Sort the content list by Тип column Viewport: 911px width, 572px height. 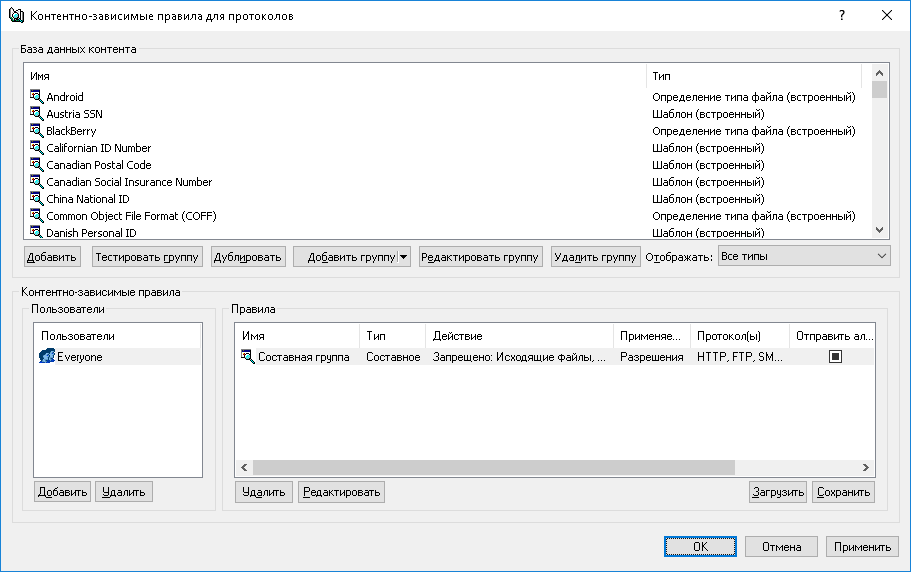pyautogui.click(x=753, y=76)
